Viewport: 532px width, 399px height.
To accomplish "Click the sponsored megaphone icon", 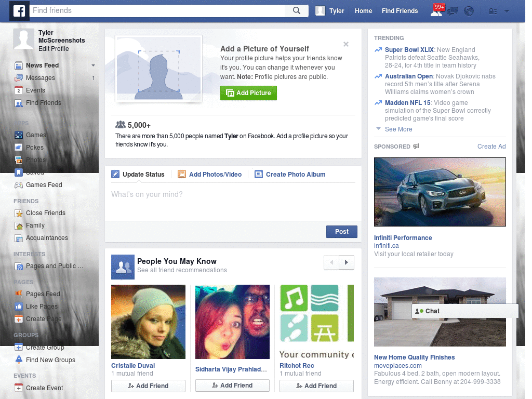I will pos(416,146).
